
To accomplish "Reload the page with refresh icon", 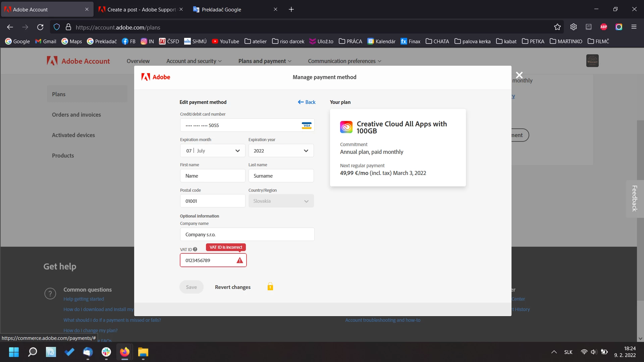I will point(40,27).
